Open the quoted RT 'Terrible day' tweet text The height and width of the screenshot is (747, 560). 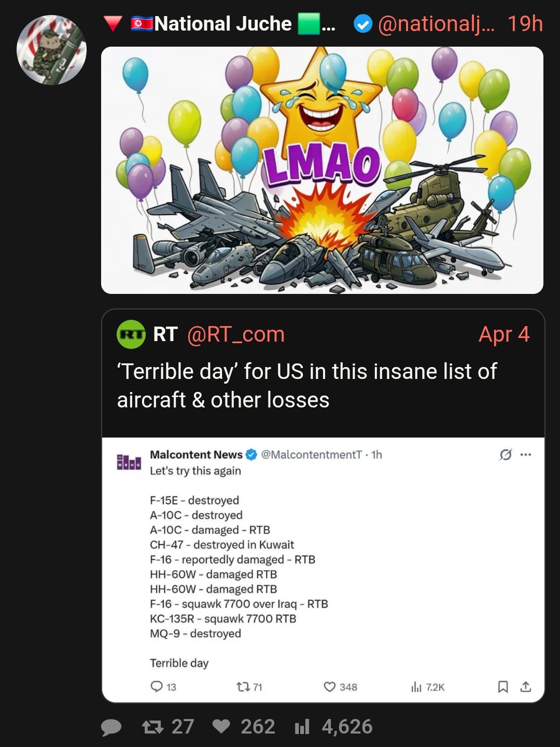(306, 385)
